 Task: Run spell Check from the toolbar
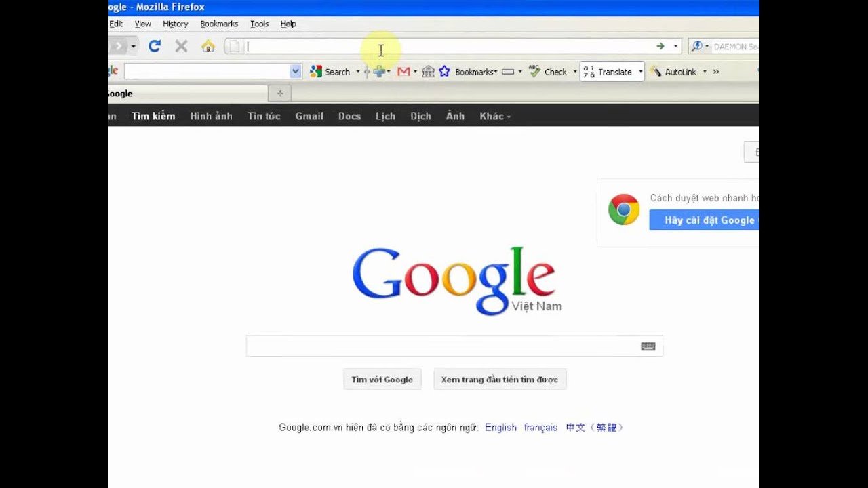[548, 71]
